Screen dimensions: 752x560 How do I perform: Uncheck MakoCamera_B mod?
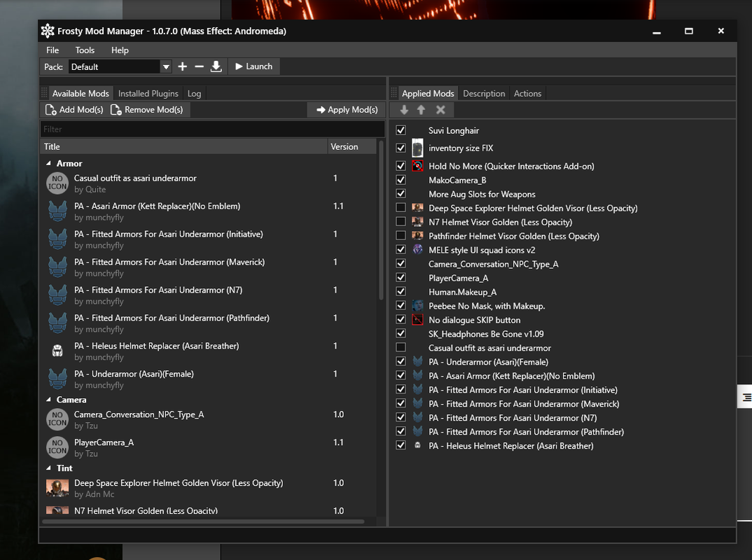click(x=401, y=180)
